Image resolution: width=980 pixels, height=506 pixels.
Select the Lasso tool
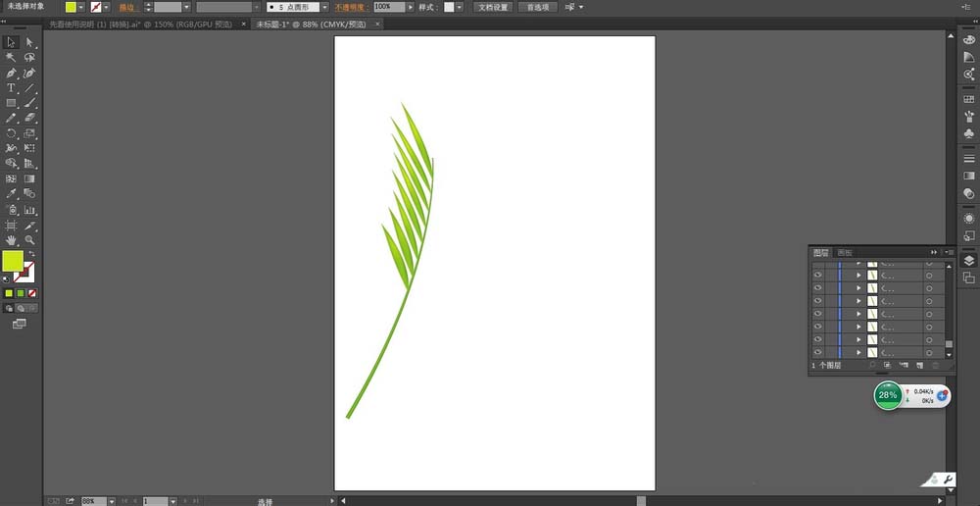click(x=29, y=58)
